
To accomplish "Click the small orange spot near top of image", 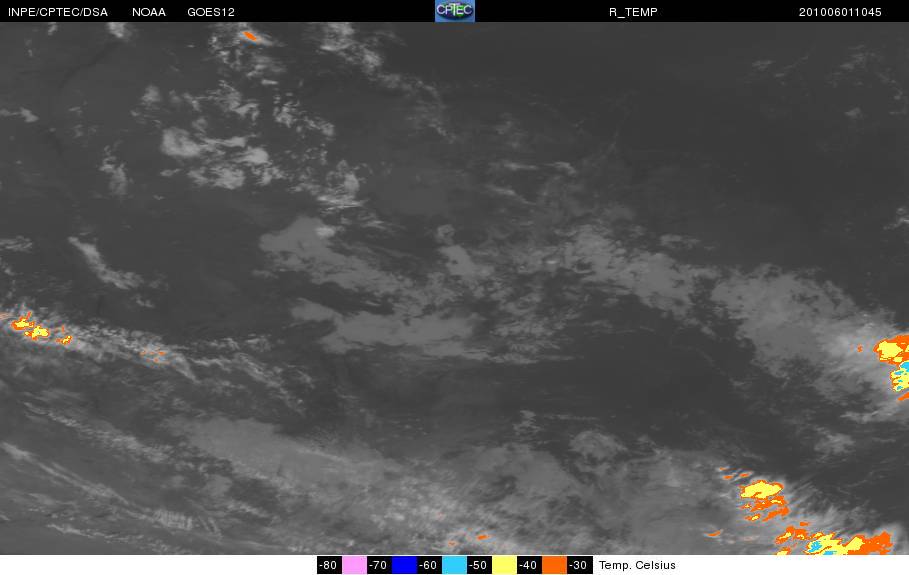I will point(250,36).
